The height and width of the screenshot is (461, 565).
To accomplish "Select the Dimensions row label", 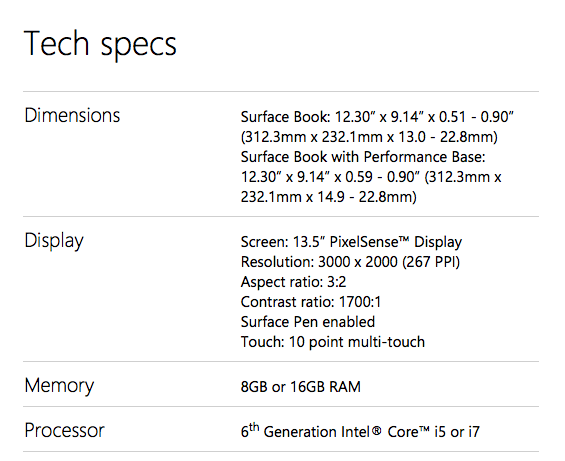I will point(72,115).
